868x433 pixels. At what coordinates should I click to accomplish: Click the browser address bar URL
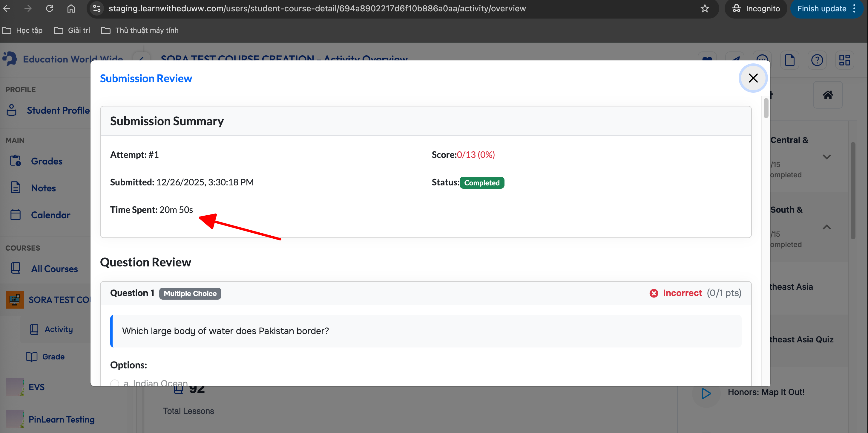coord(317,8)
